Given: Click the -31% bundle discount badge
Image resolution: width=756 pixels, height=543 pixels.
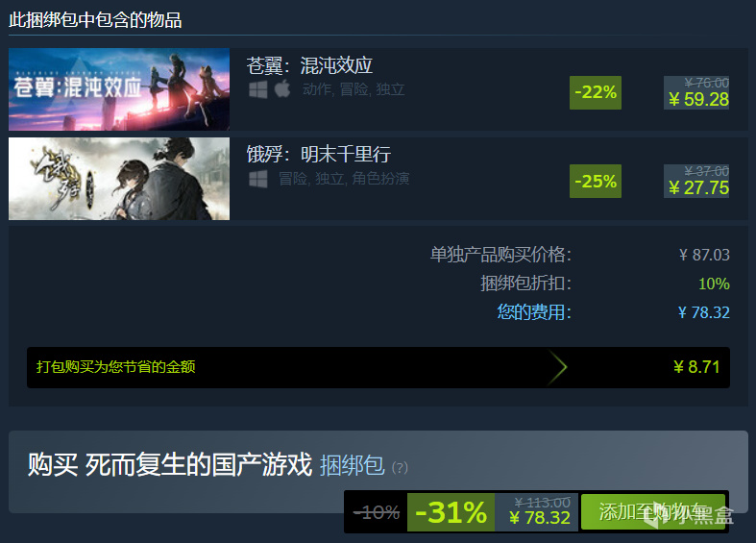Looking at the screenshot, I should [x=451, y=512].
